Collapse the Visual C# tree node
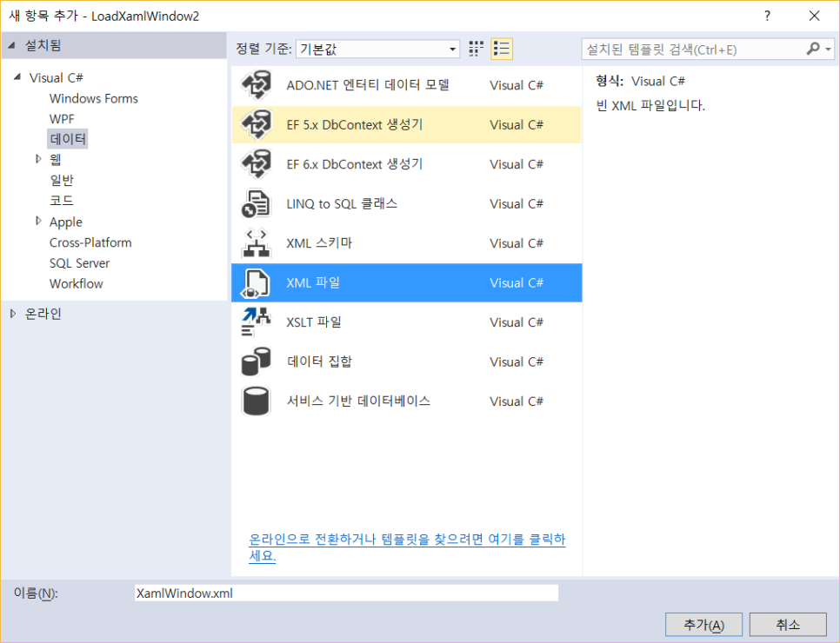The width and height of the screenshot is (840, 643). [x=17, y=77]
